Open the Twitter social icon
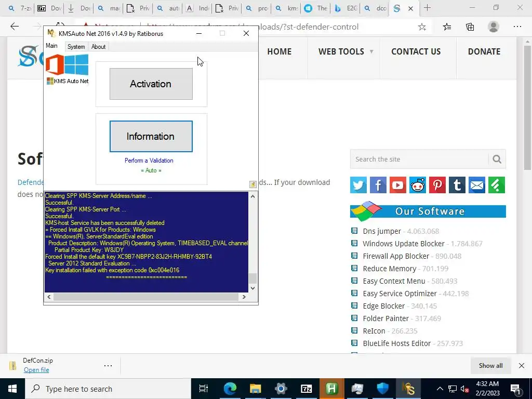Viewport: 532px width, 399px height. pyautogui.click(x=358, y=185)
